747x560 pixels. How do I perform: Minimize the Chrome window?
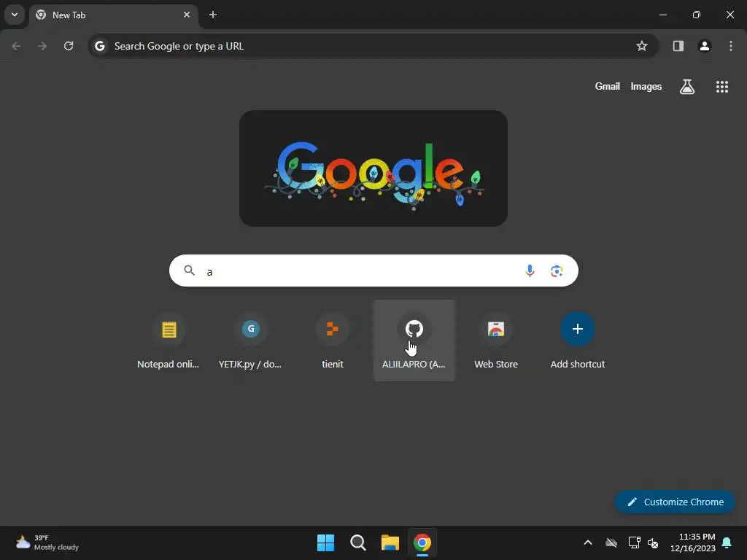662,15
